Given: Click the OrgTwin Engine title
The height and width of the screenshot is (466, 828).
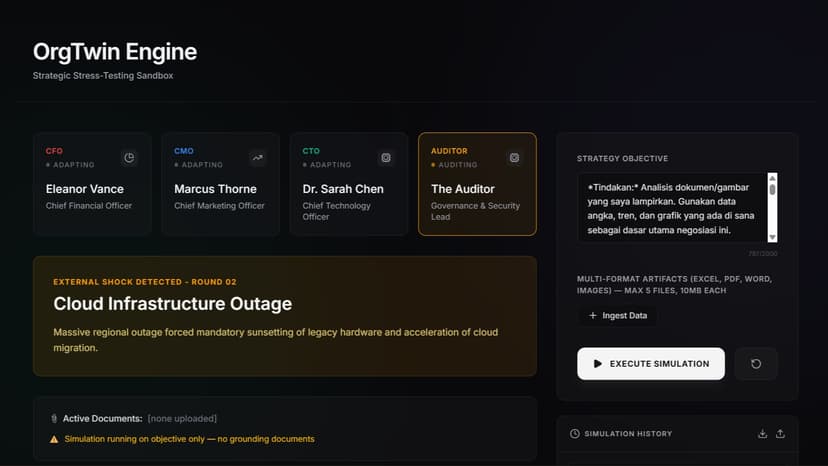Looking at the screenshot, I should 115,52.
